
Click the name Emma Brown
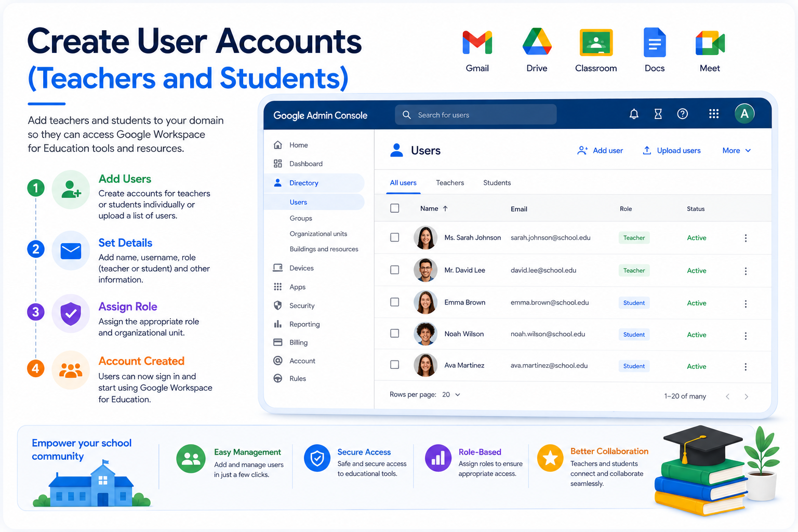465,302
